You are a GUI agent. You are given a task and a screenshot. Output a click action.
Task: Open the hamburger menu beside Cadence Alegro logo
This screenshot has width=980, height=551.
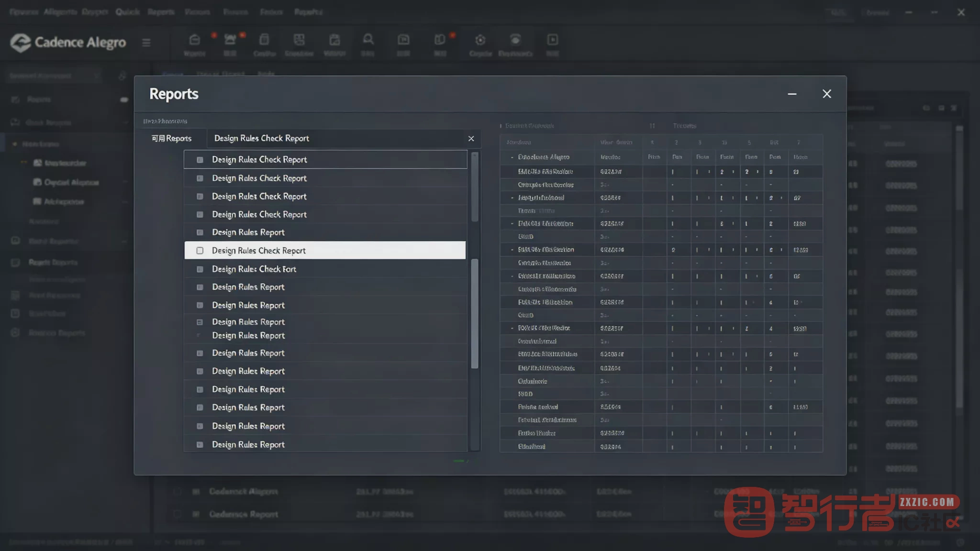tap(146, 43)
